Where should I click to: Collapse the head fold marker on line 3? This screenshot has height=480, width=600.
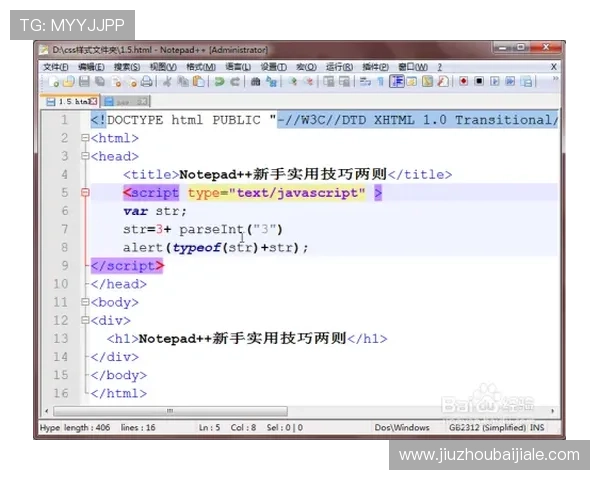[x=85, y=156]
